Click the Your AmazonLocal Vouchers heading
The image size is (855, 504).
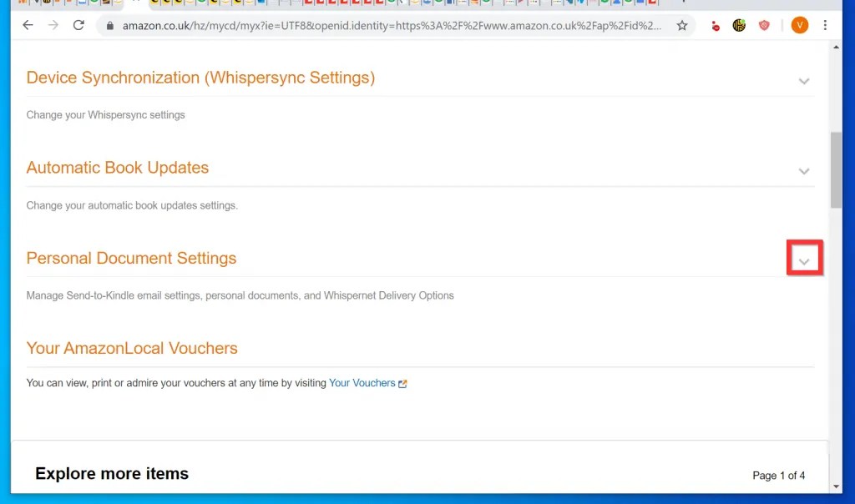tap(131, 348)
